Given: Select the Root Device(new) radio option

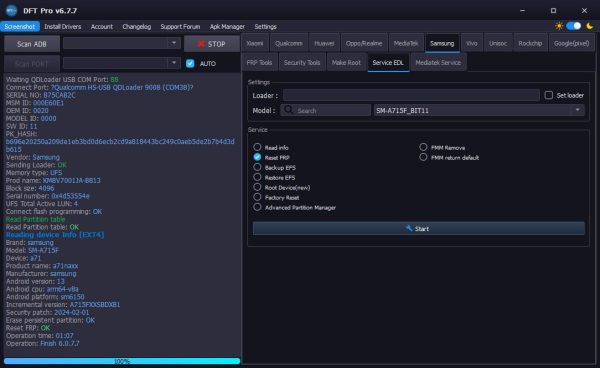Looking at the screenshot, I should point(257,187).
